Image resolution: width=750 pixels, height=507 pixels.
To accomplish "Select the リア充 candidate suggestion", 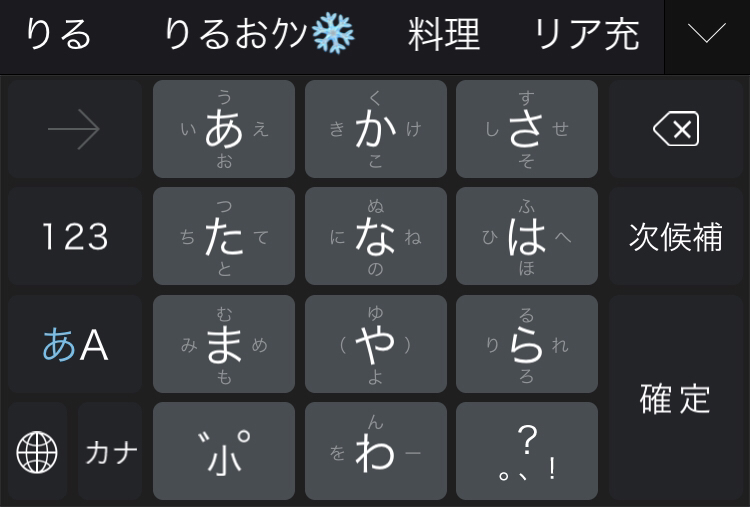I will (x=586, y=34).
